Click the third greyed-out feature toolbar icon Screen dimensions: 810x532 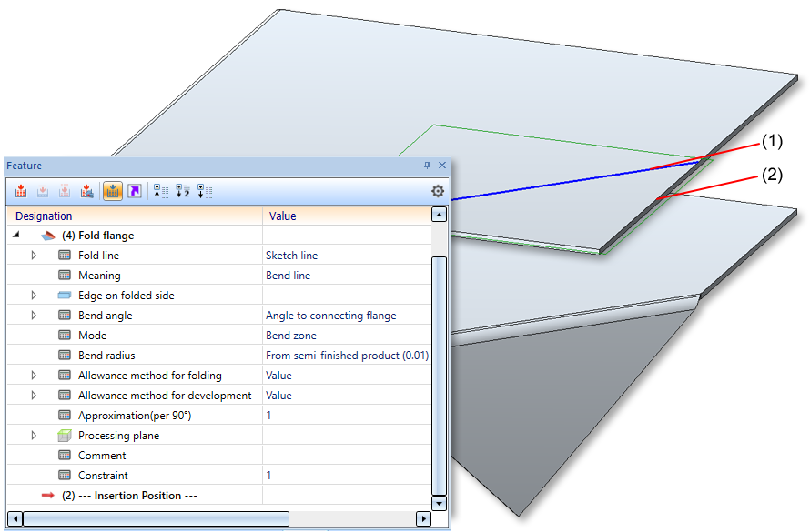65,191
